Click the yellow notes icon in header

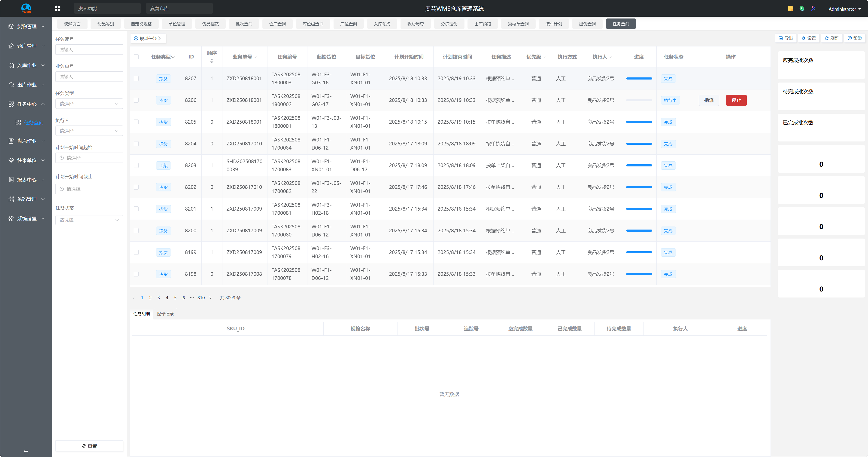click(790, 8)
